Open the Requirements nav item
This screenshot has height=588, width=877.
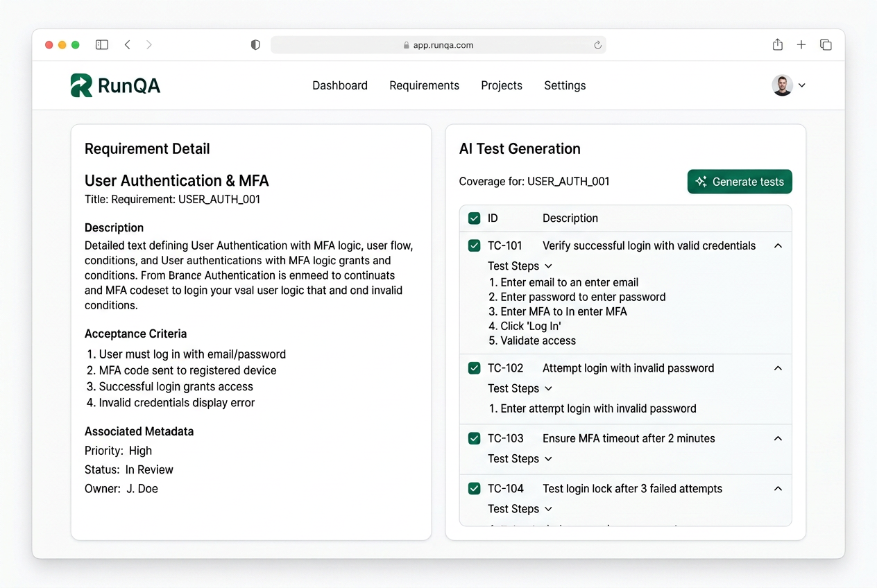click(x=424, y=85)
